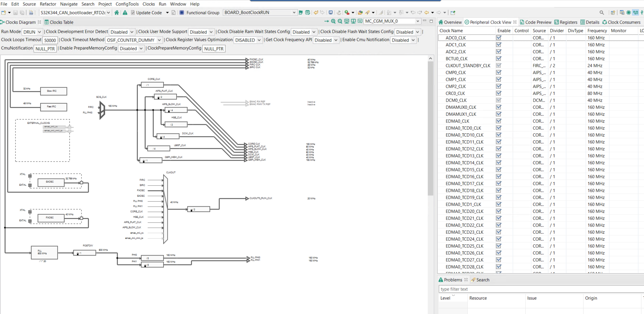The image size is (644, 314).
Task: Open the Clocks tool perspective icon
Action: pos(635,13)
